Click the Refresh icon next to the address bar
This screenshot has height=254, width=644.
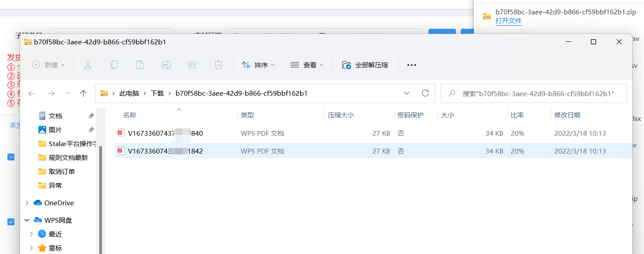point(425,93)
